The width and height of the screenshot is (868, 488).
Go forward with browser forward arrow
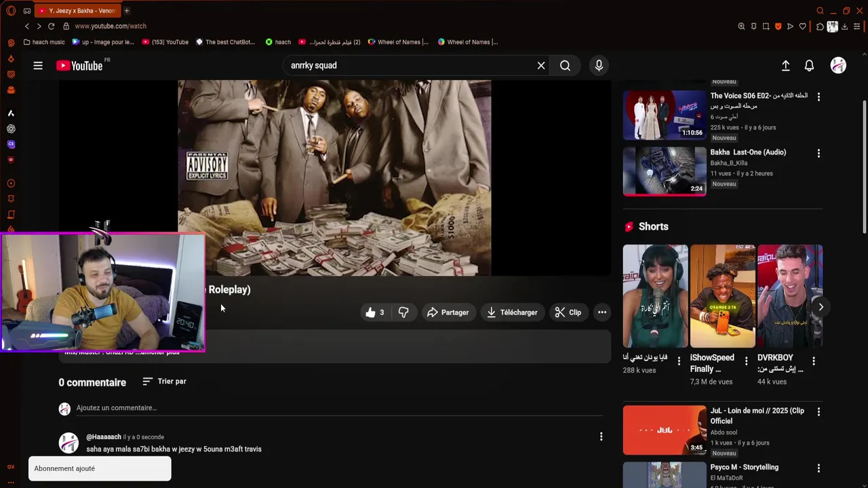coord(39,26)
